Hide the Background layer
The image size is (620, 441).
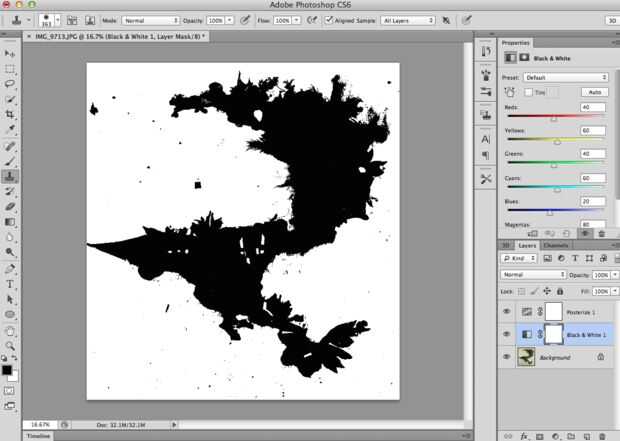(x=507, y=357)
